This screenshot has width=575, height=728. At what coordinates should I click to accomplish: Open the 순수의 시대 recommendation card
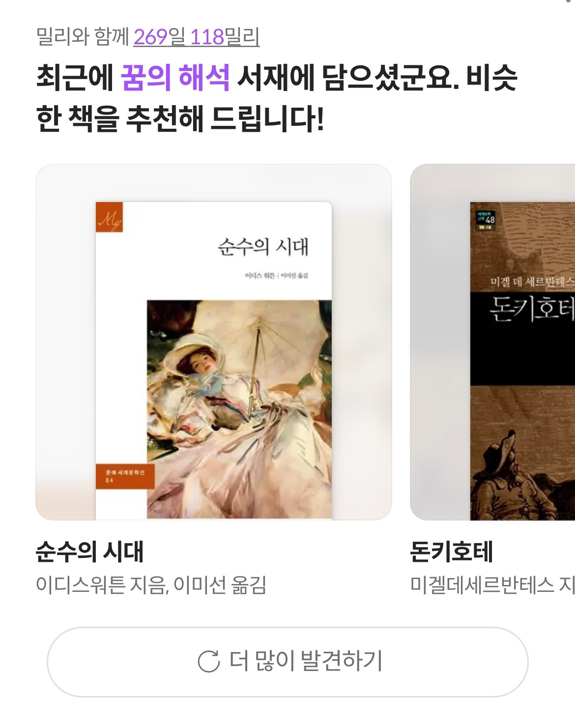point(214,342)
